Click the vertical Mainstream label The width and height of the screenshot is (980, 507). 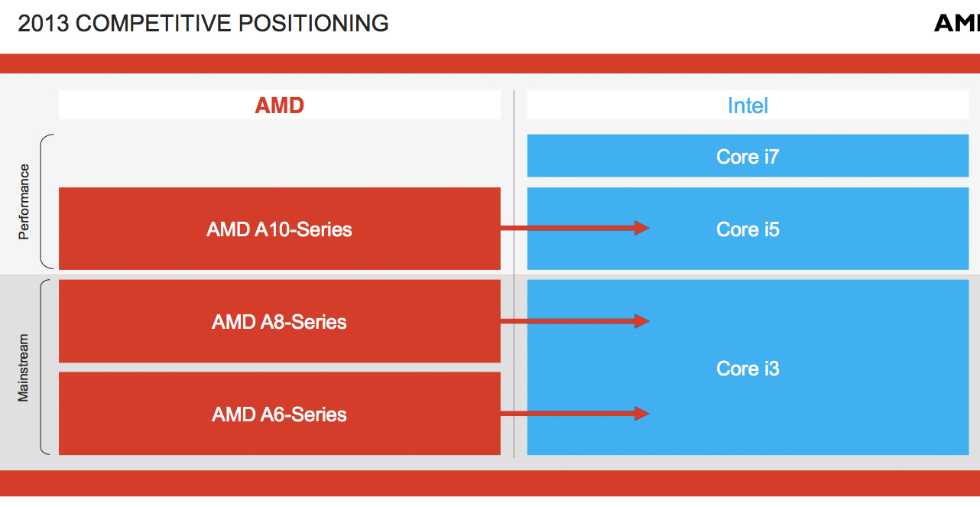click(24, 368)
